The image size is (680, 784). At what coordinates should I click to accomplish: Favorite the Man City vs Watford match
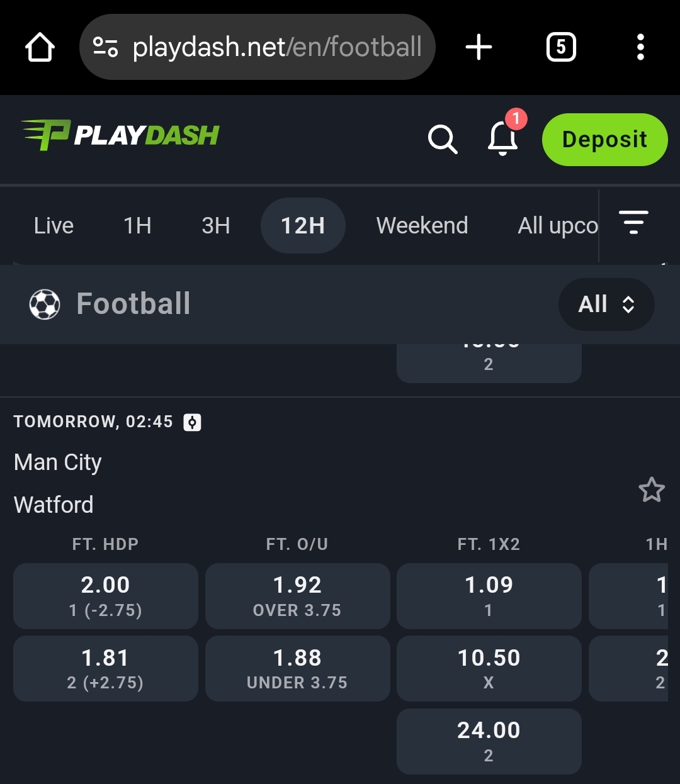click(652, 490)
